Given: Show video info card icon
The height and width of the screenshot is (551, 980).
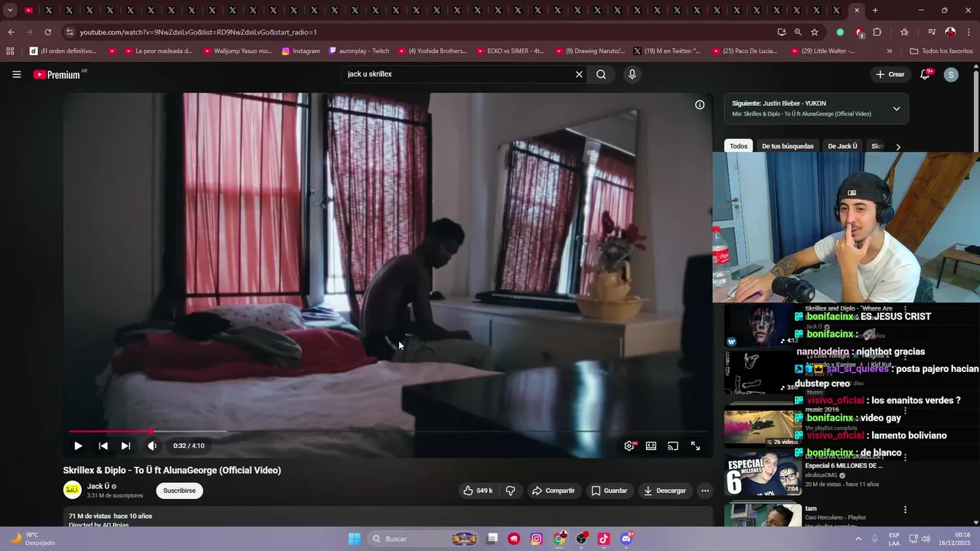Looking at the screenshot, I should [x=699, y=105].
